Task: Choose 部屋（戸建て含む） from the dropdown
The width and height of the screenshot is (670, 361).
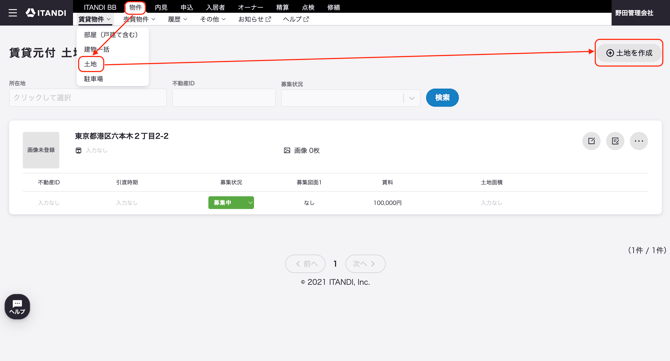Action: click(x=111, y=35)
